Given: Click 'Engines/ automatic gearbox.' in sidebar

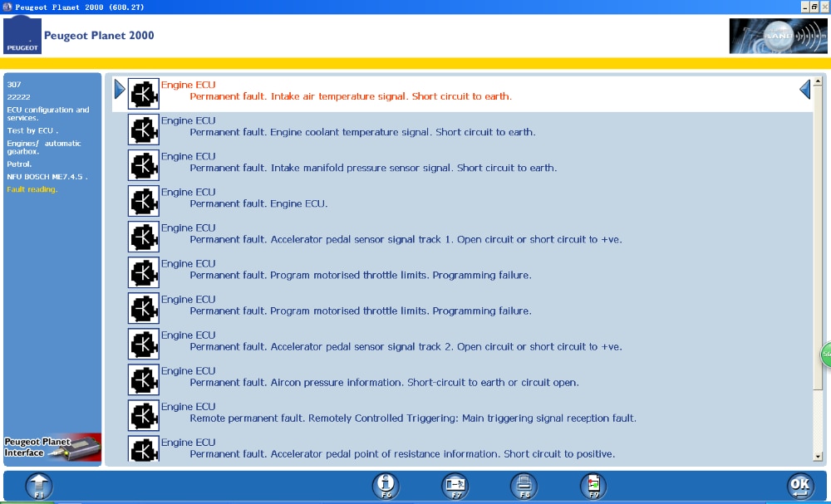Looking at the screenshot, I should pyautogui.click(x=45, y=147).
